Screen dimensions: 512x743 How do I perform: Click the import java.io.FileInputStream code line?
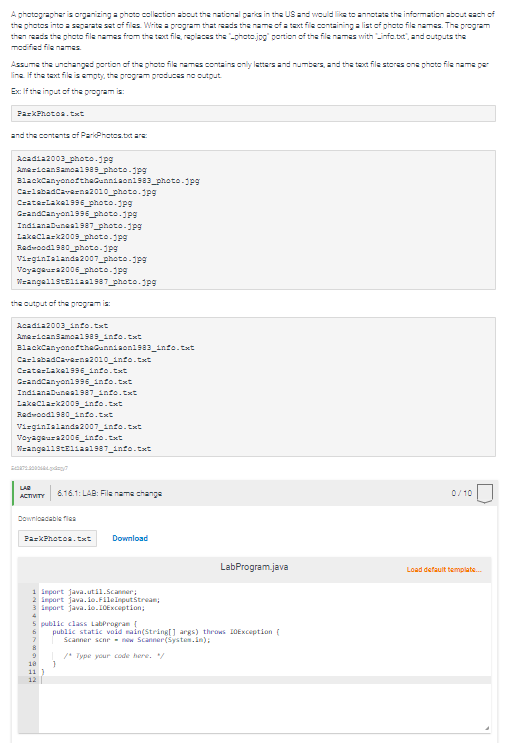100,600
